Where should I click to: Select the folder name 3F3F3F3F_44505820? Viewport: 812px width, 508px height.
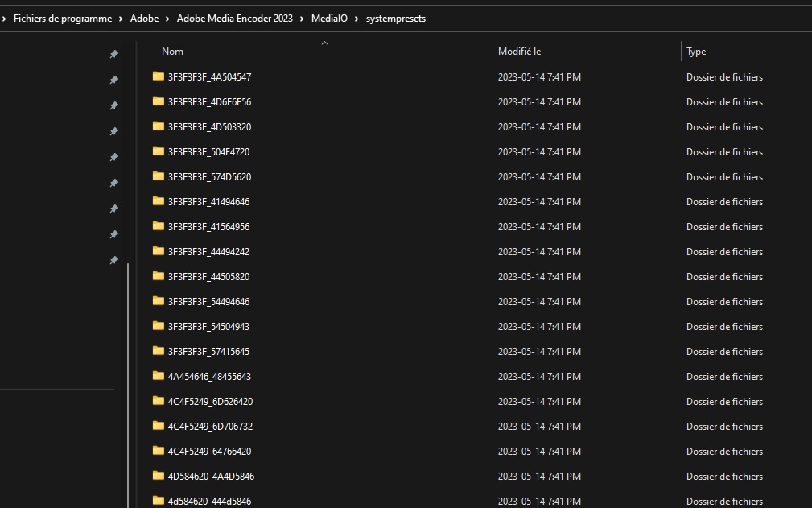(x=208, y=276)
